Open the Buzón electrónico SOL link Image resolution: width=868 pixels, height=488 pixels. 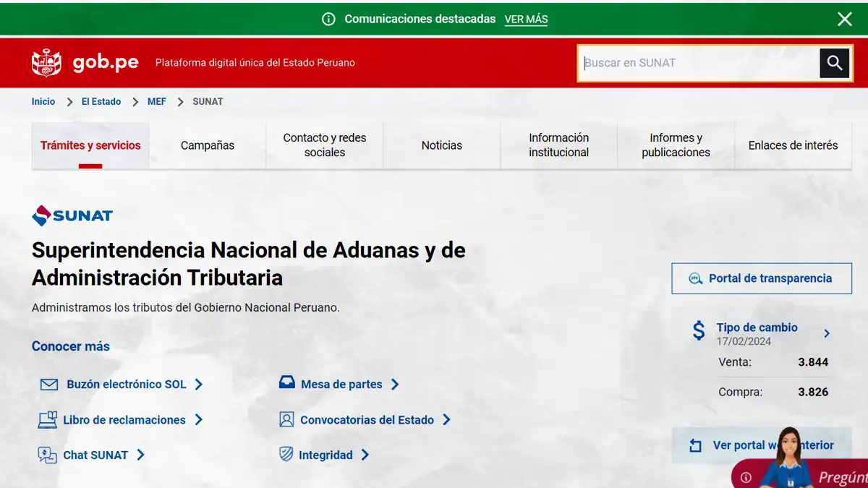click(127, 385)
